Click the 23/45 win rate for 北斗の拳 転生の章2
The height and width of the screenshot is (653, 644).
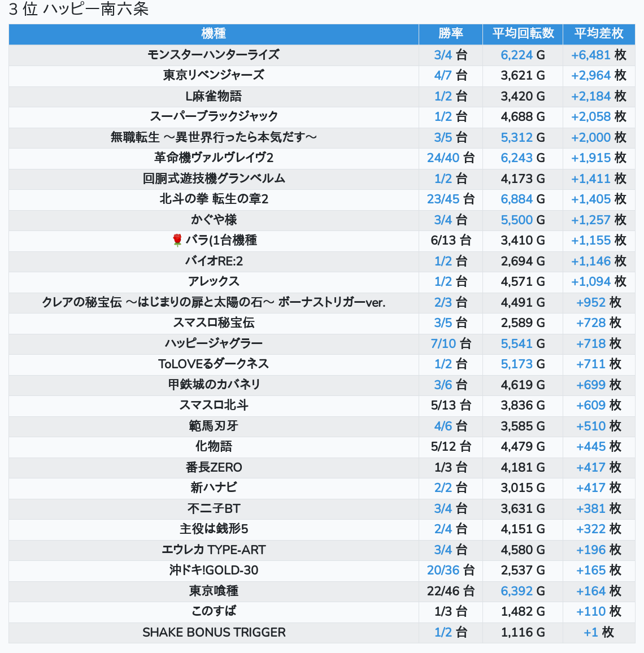point(443,199)
